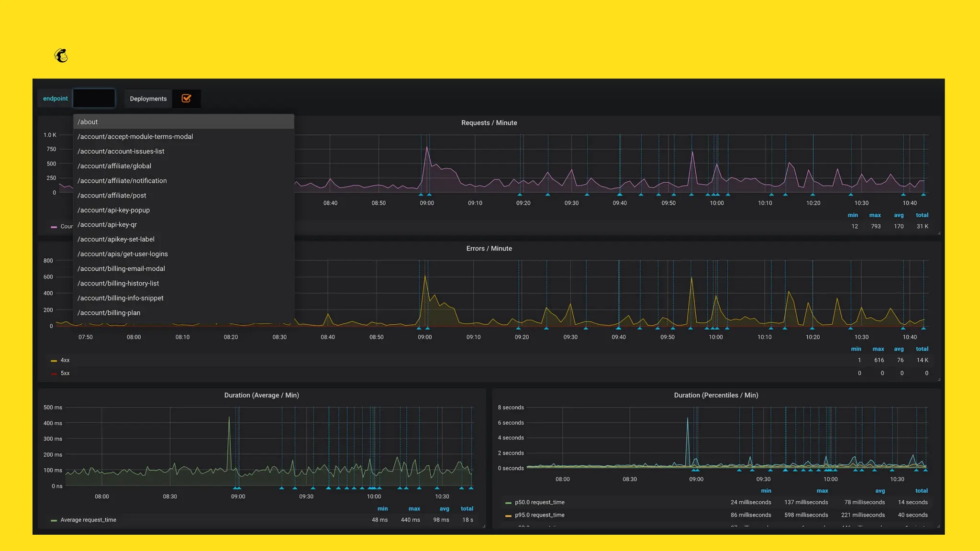This screenshot has height=551, width=980.
Task: Click the Duration (Percentiles / Min) panel title
Action: (x=715, y=396)
